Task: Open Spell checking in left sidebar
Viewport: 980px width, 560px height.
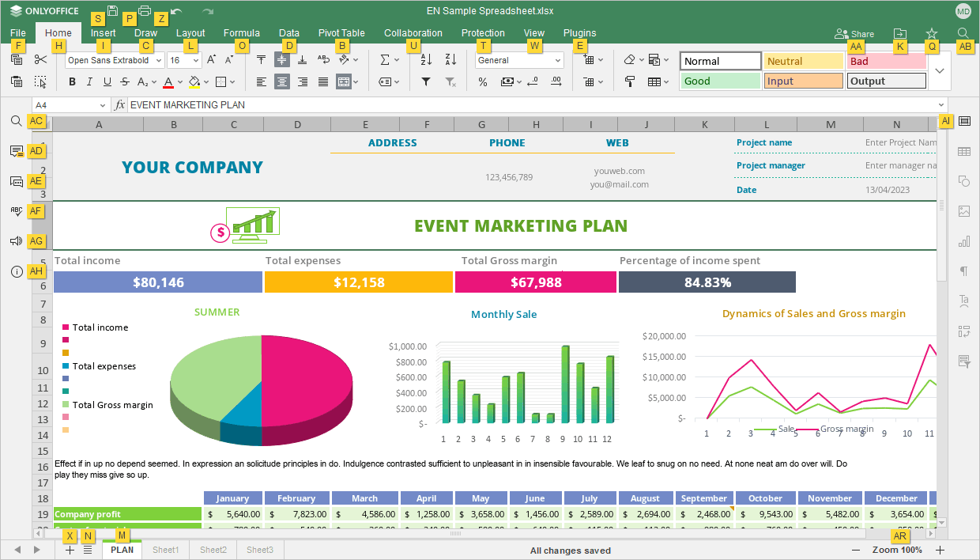Action: tap(17, 211)
